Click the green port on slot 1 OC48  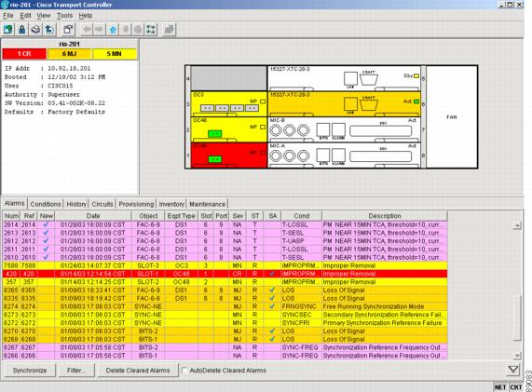[215, 159]
